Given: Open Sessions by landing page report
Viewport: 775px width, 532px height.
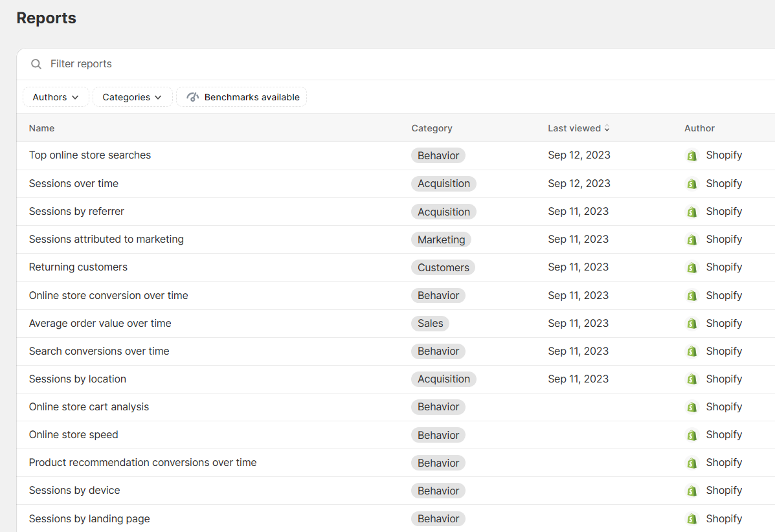Looking at the screenshot, I should pyautogui.click(x=89, y=518).
